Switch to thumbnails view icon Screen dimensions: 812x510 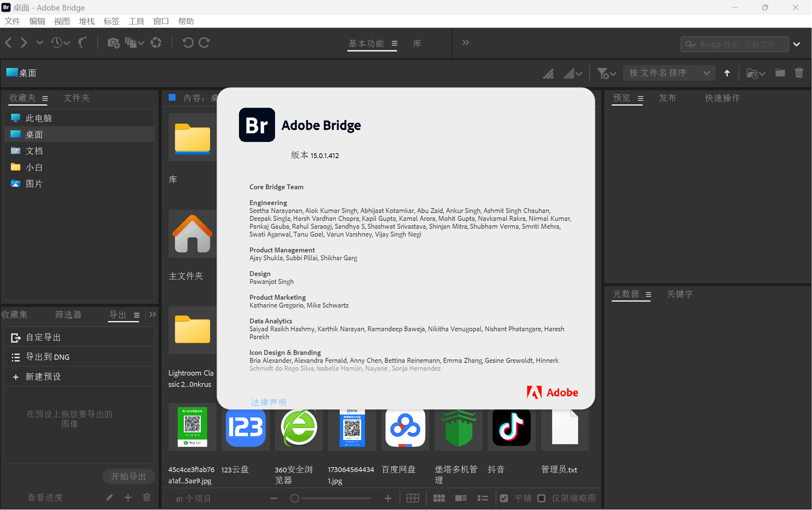(439, 498)
